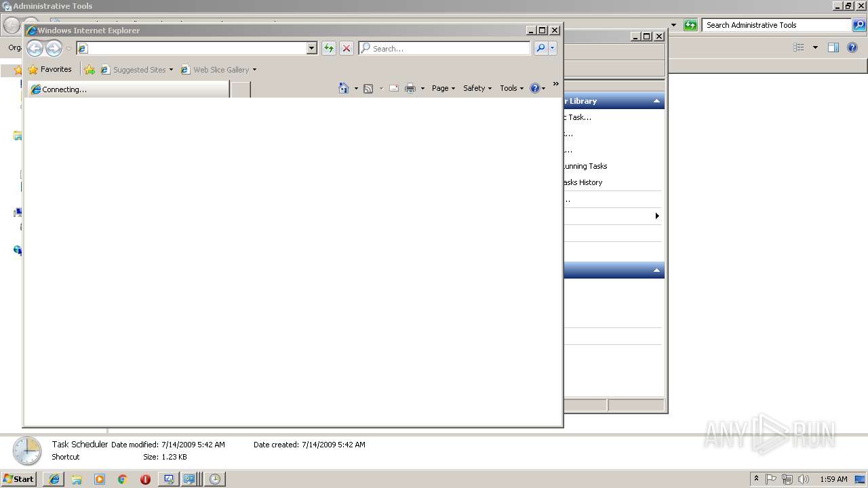Open the Tools menu
This screenshot has height=488, width=868.
coord(512,88)
